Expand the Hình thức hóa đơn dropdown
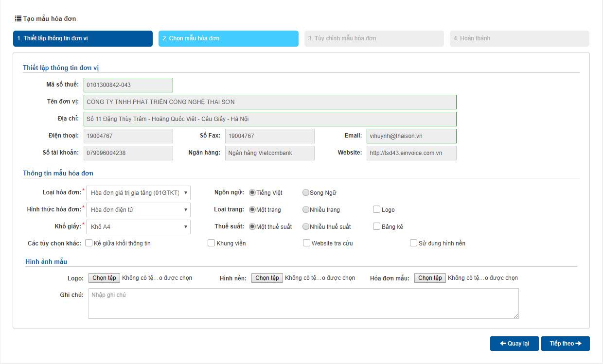 click(138, 210)
